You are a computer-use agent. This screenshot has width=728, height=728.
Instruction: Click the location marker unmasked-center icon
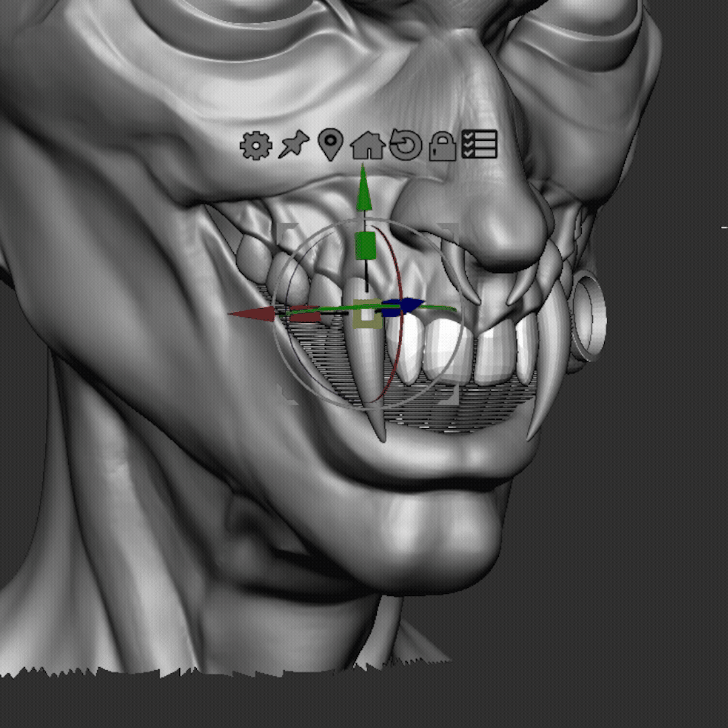click(330, 144)
